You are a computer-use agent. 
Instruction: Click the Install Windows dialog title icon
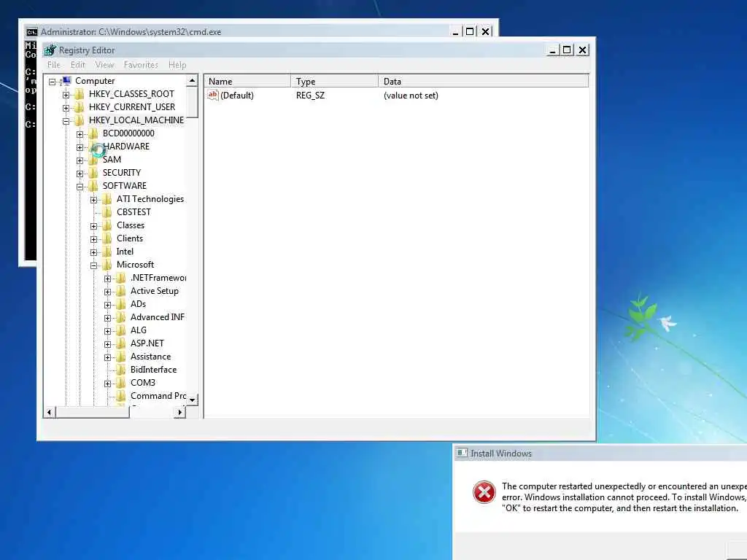click(462, 453)
